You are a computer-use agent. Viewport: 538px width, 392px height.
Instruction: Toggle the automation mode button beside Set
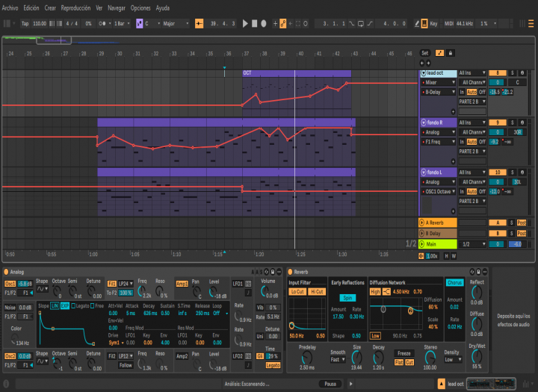coord(439,53)
